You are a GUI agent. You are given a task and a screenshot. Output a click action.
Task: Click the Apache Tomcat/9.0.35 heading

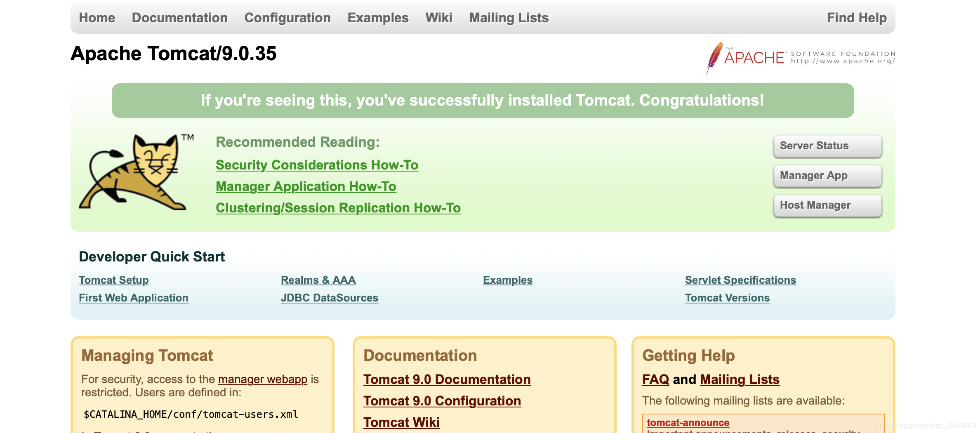coord(174,54)
